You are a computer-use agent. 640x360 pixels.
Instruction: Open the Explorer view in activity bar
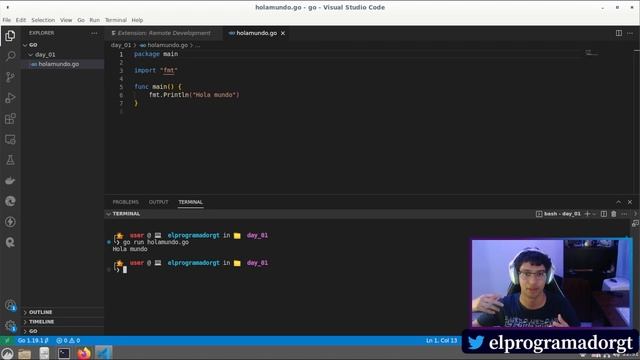click(10, 36)
